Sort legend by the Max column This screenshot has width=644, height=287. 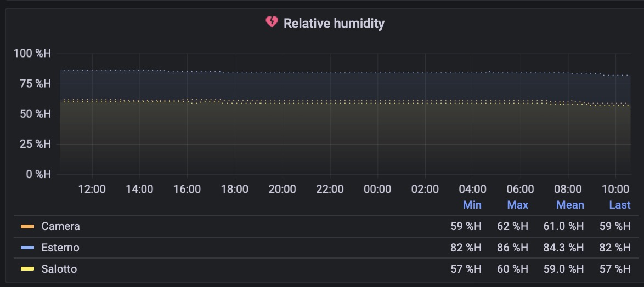click(517, 205)
